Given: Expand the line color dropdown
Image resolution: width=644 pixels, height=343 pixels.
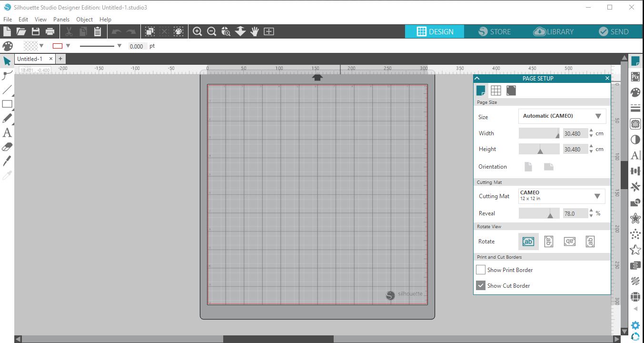Looking at the screenshot, I should coord(68,46).
